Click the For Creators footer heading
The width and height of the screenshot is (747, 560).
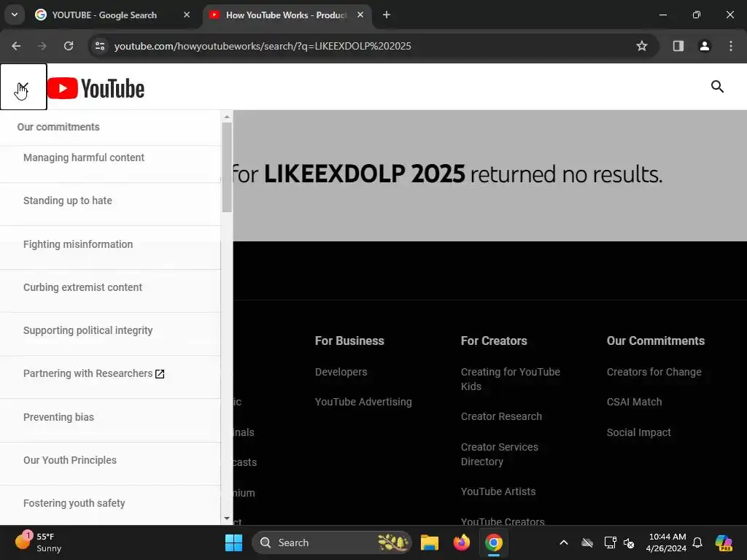[494, 341]
